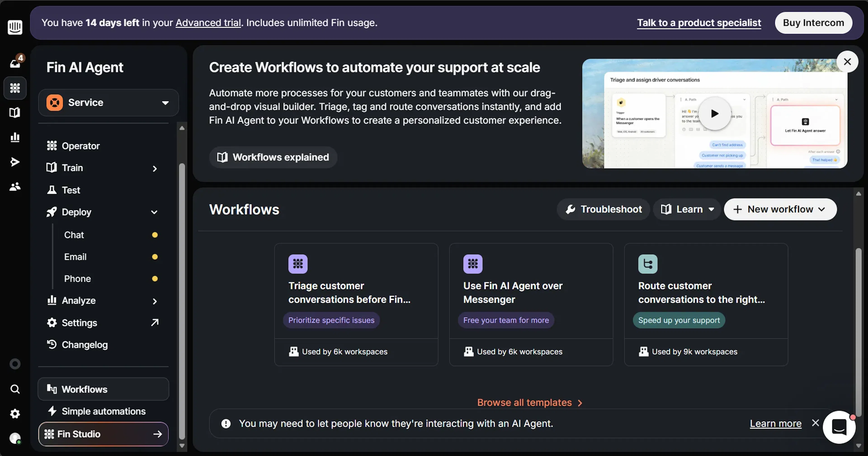The height and width of the screenshot is (456, 868).
Task: Open the New workflow dropdown
Action: click(x=780, y=209)
